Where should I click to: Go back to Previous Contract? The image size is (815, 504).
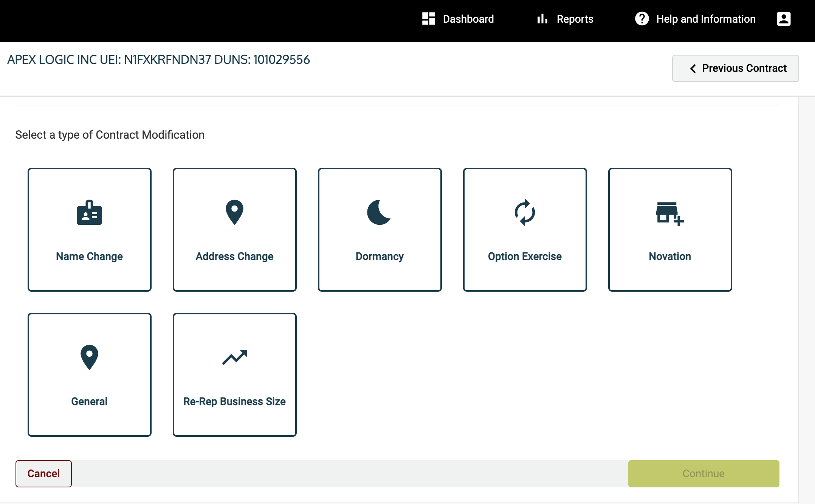[744, 68]
